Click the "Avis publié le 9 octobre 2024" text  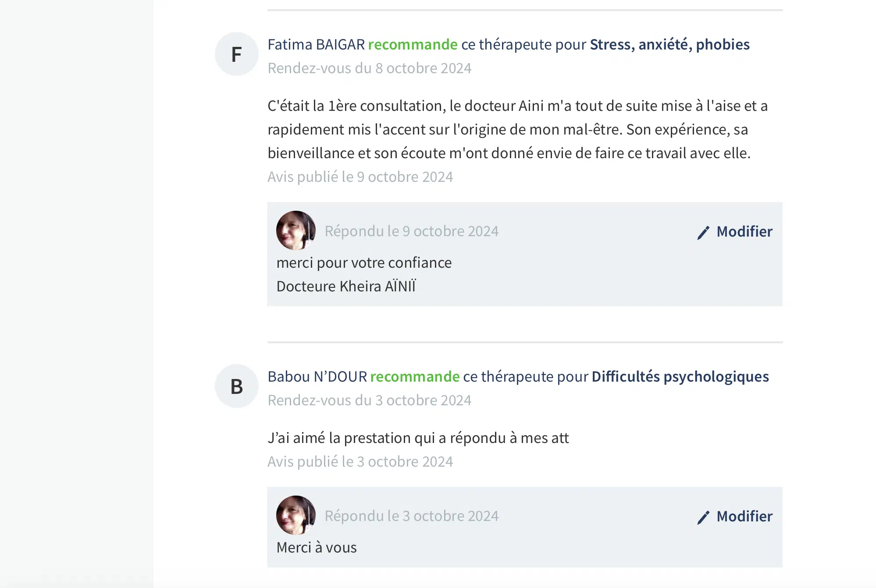point(360,177)
